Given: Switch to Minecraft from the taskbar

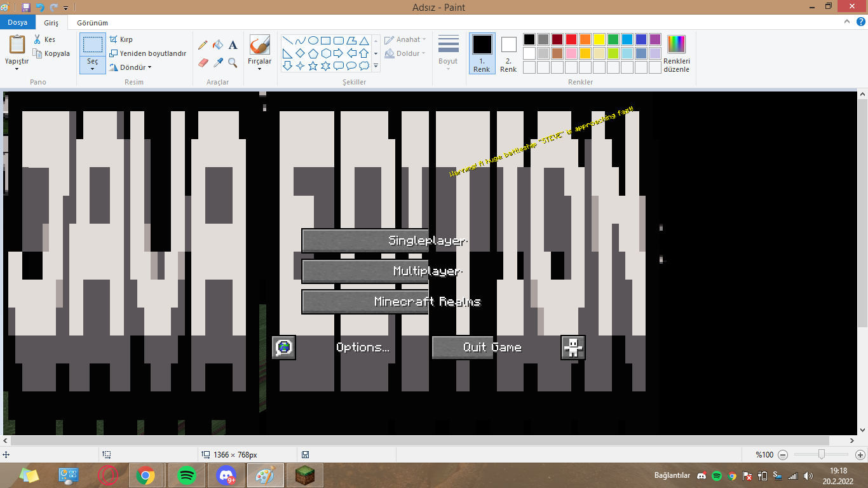Looking at the screenshot, I should pos(304,475).
